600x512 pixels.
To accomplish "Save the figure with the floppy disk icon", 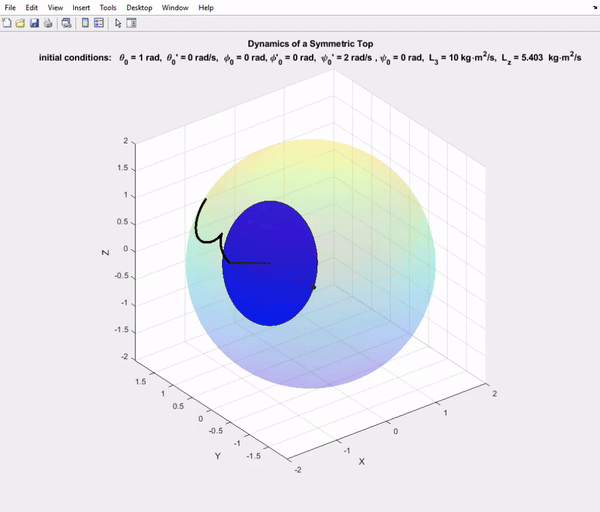I will (34, 23).
